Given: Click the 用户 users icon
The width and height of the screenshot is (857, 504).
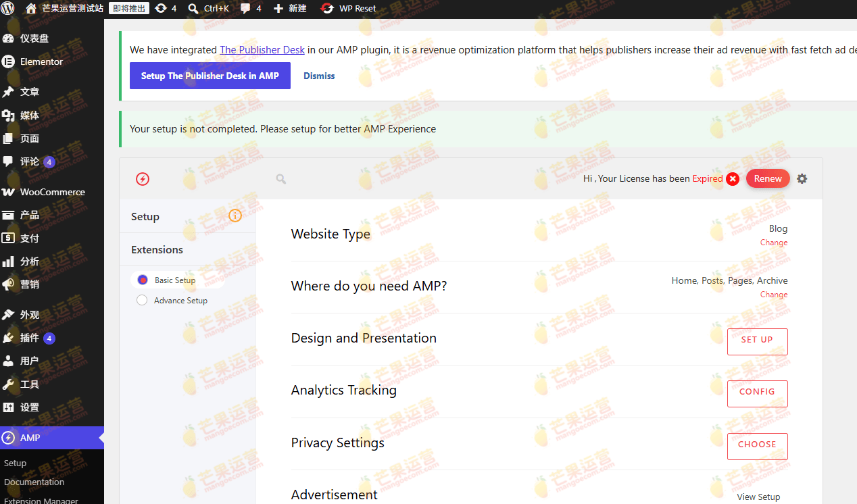Looking at the screenshot, I should pos(8,361).
